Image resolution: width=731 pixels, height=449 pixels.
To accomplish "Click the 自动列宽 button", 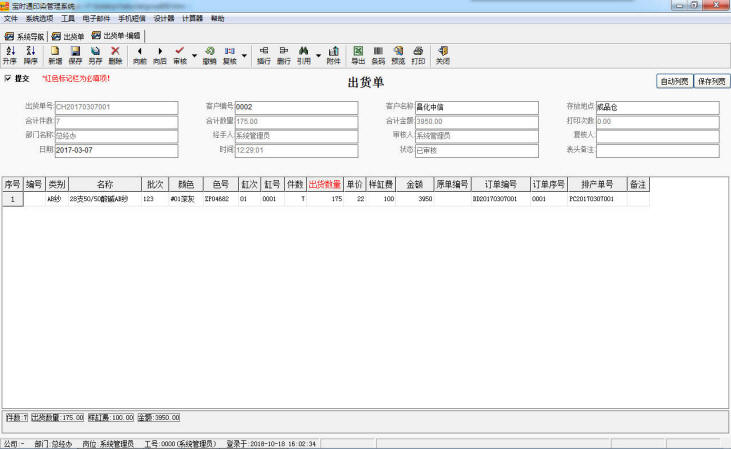I will tap(675, 81).
